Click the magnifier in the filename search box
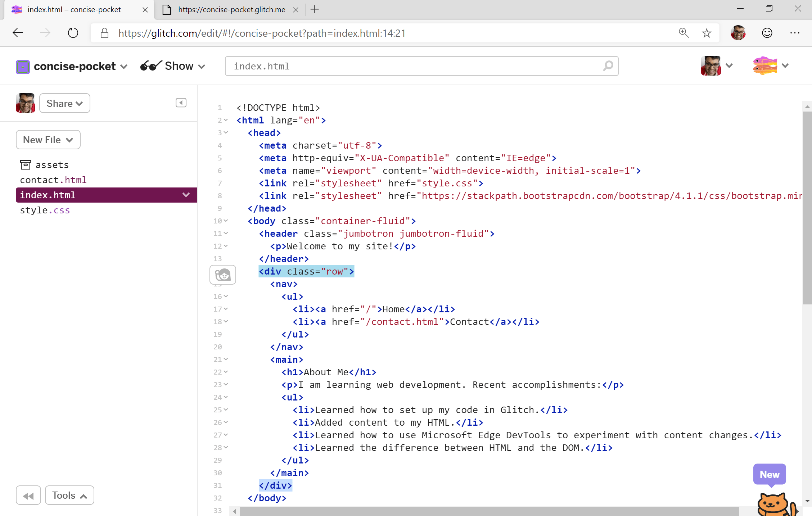The image size is (812, 516). 608,66
